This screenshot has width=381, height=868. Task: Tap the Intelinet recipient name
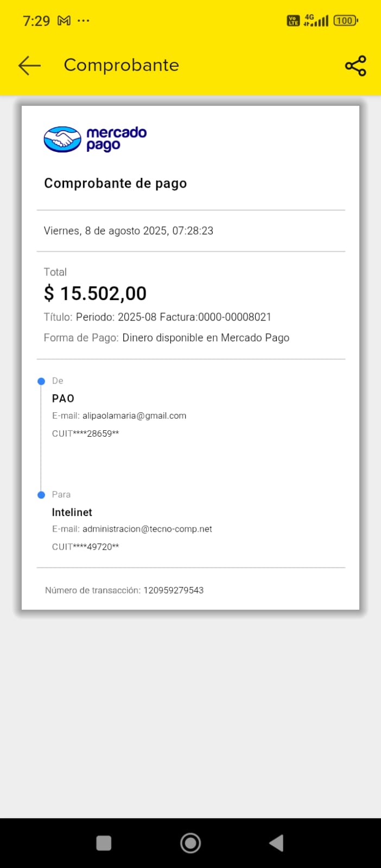click(72, 512)
